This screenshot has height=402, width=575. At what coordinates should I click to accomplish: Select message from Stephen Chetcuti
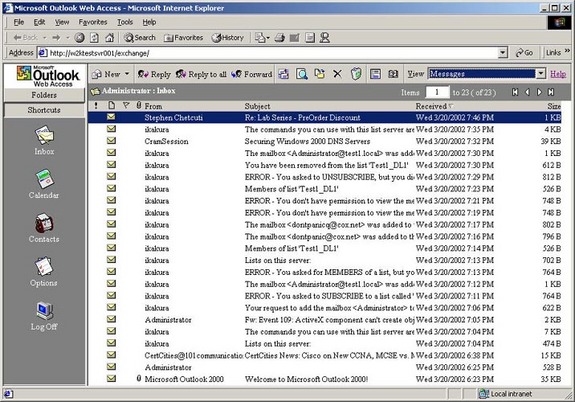click(x=324, y=117)
